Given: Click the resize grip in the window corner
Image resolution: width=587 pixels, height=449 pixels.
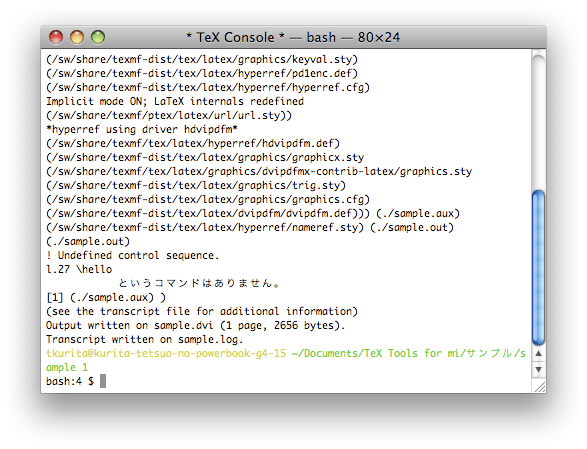Looking at the screenshot, I should click(539, 387).
